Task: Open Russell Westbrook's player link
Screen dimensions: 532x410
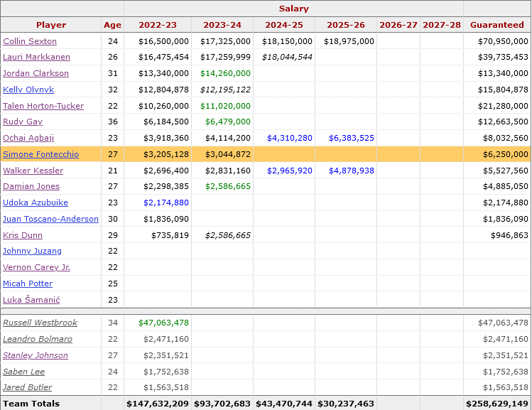Action: pyautogui.click(x=40, y=323)
